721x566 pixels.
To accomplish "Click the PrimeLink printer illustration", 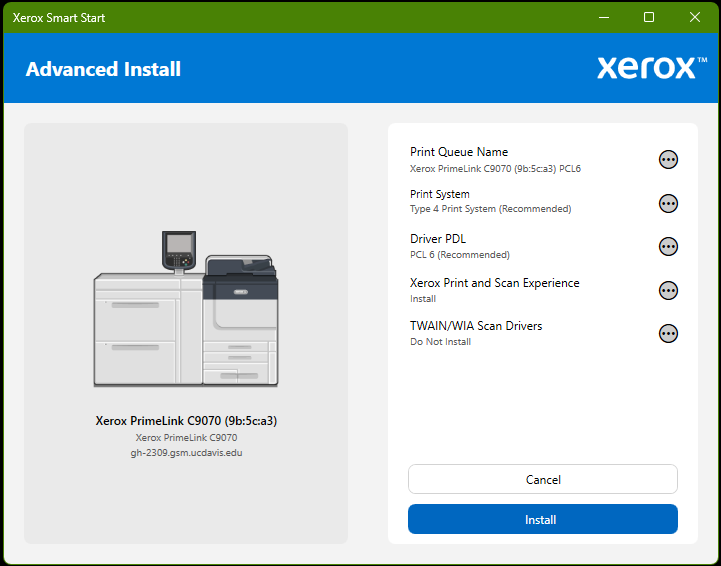I will click(x=186, y=310).
